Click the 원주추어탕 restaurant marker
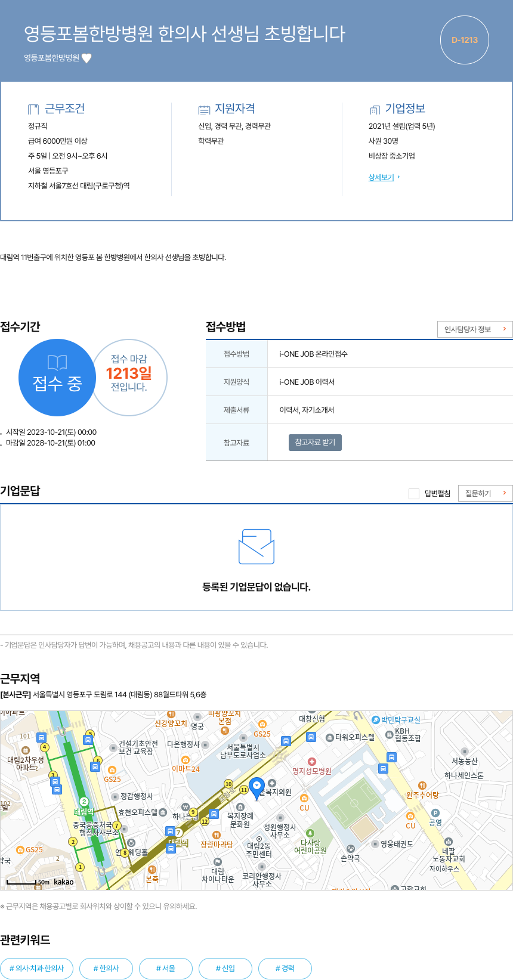 tap(422, 786)
